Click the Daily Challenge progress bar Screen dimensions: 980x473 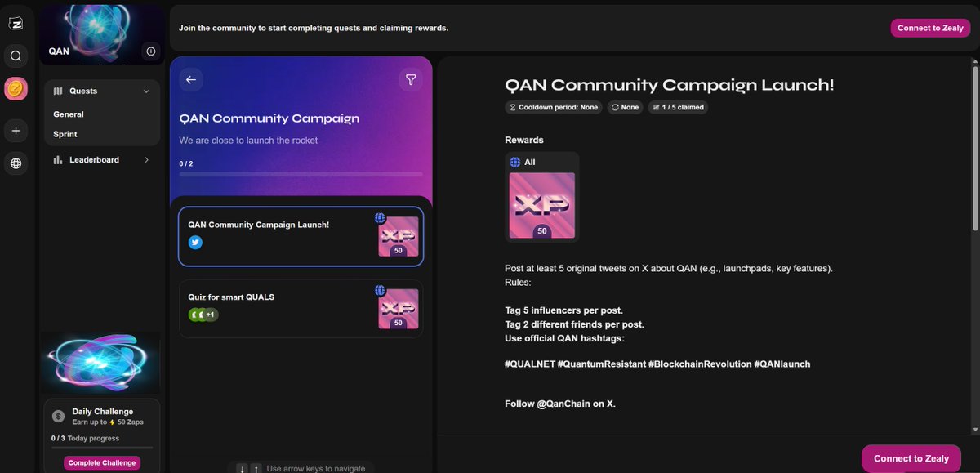(x=102, y=448)
